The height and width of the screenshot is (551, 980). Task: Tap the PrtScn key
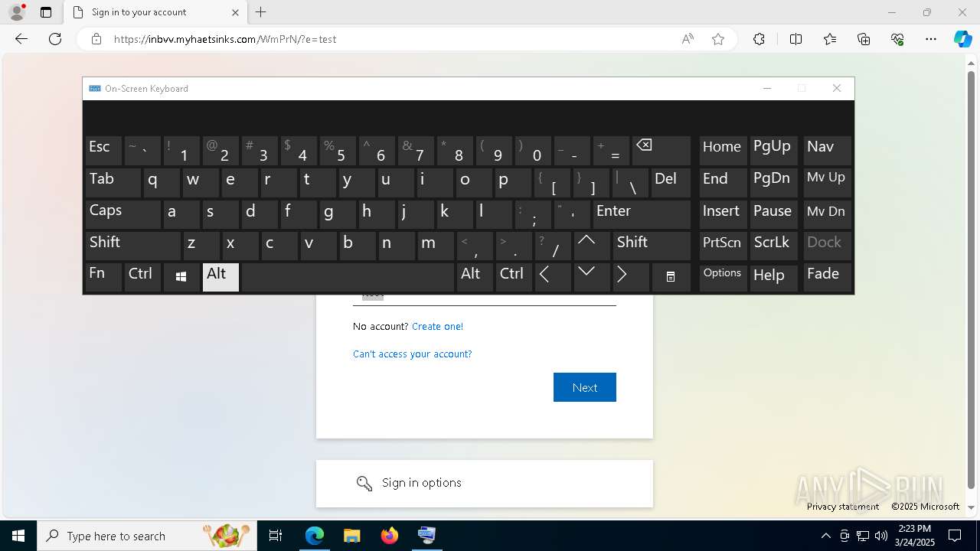[x=723, y=246]
